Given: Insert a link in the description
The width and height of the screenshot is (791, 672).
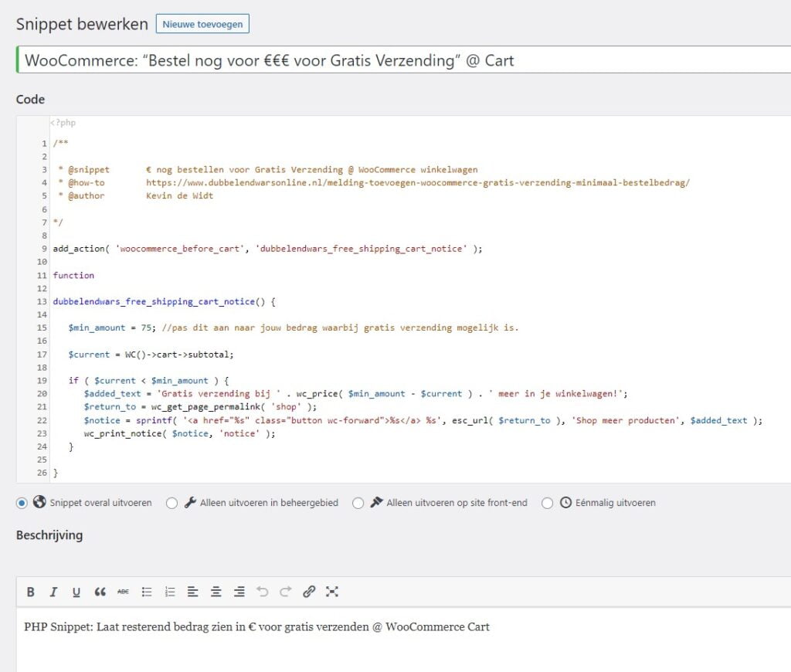Looking at the screenshot, I should 309,592.
